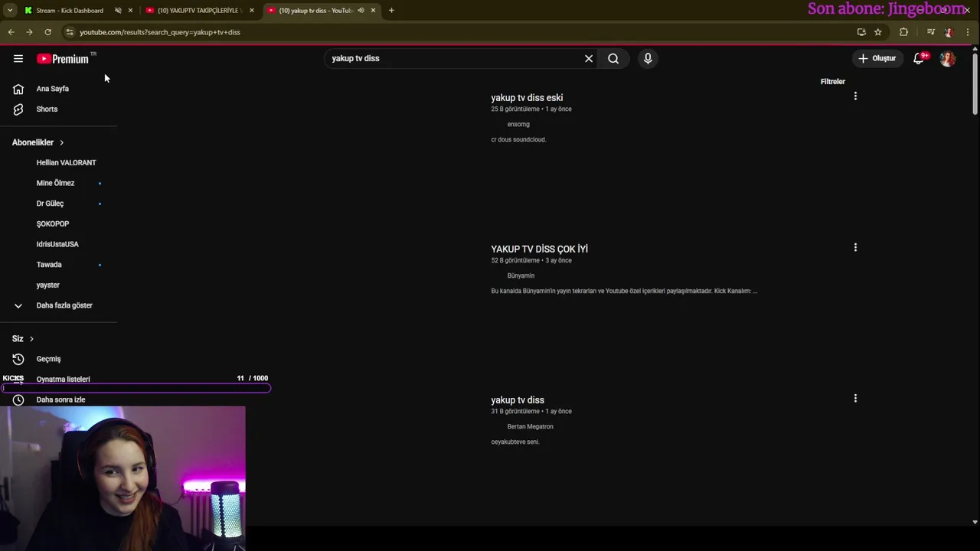The image size is (980, 551).
Task: Open YouTube notifications bell
Action: click(x=919, y=58)
